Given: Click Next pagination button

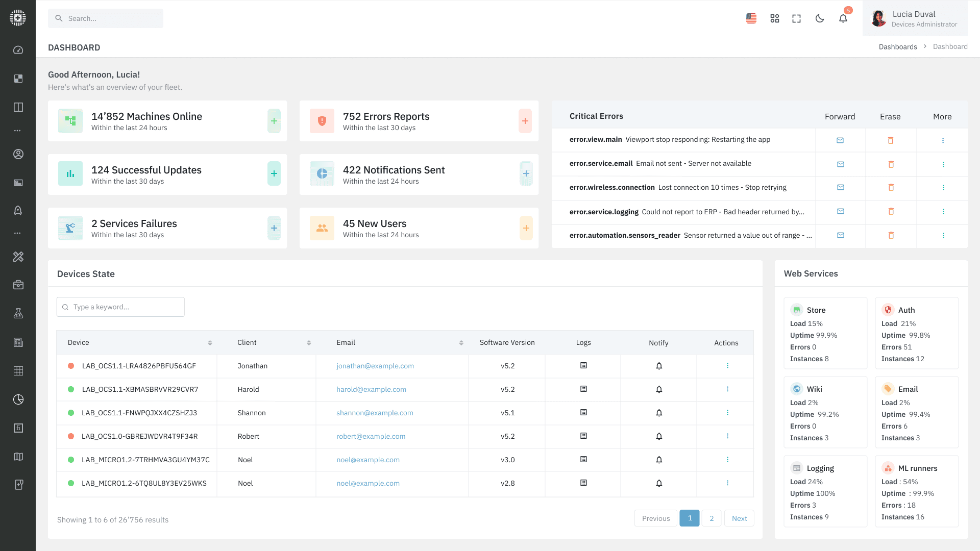Looking at the screenshot, I should tap(739, 518).
